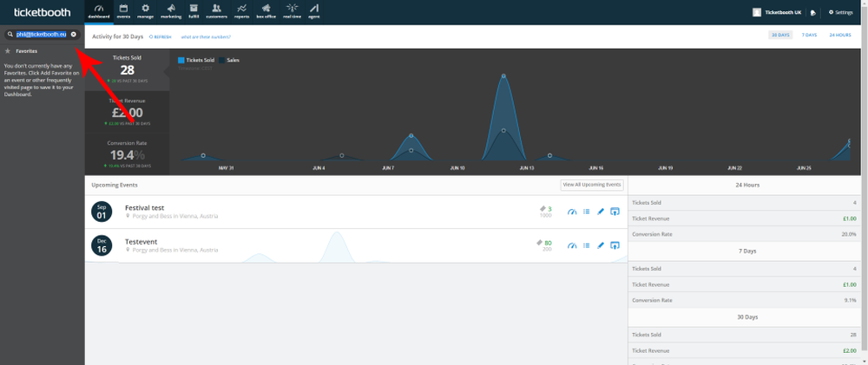Select the 30 DAYS activity range
The width and height of the screenshot is (868, 365).
point(780,35)
